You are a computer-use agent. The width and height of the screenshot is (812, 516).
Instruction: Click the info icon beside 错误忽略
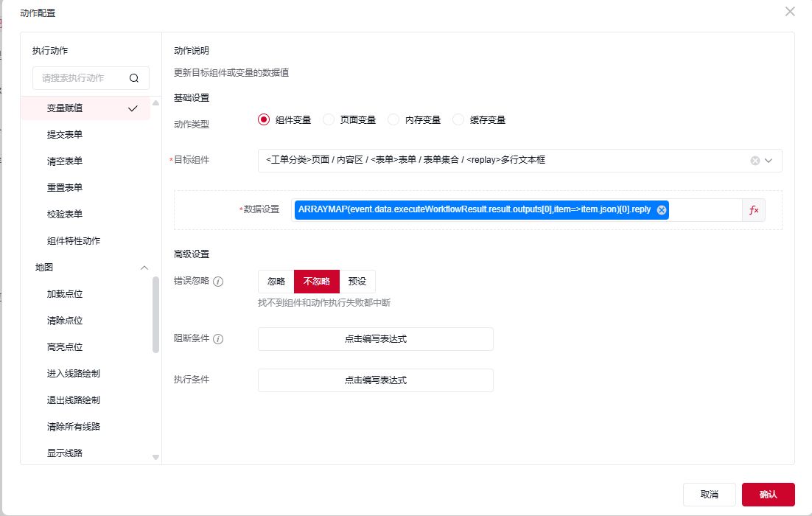point(218,282)
